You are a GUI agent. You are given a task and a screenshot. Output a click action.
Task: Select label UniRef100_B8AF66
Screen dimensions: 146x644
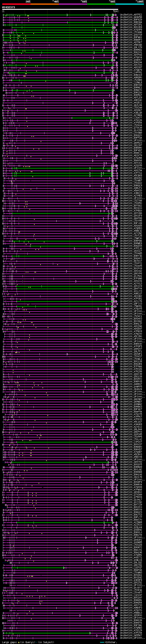click(131, 570)
